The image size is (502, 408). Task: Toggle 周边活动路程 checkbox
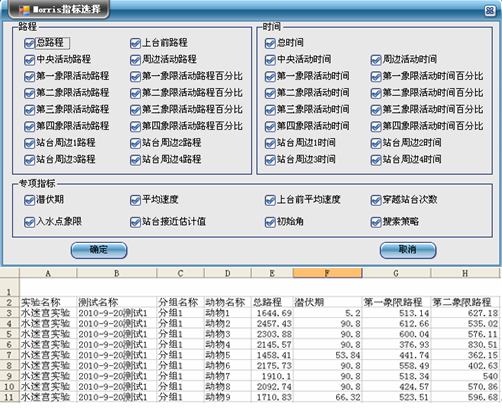click(135, 60)
